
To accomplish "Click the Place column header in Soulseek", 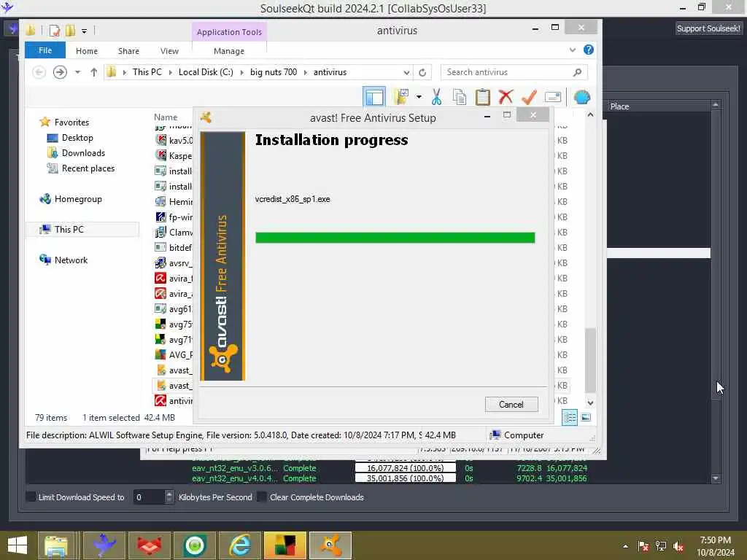I will [x=620, y=106].
